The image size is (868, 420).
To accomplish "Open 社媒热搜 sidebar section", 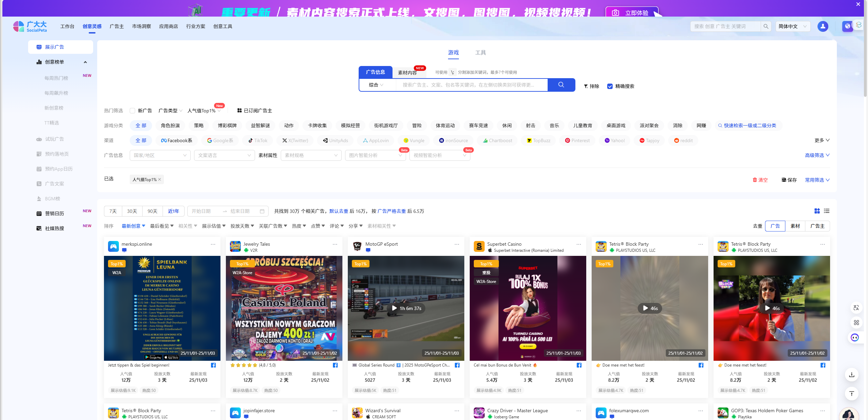I will [54, 228].
